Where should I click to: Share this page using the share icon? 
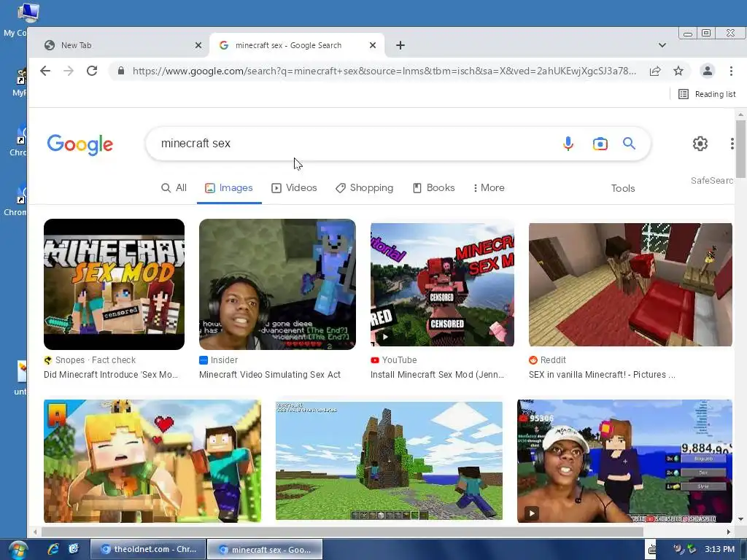point(655,71)
